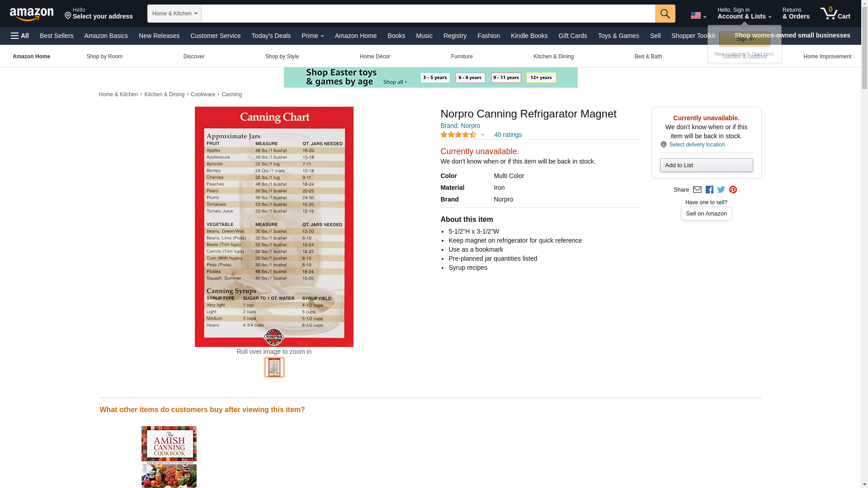Image resolution: width=868 pixels, height=488 pixels.
Task: Click the magnifying glass search button
Action: [665, 14]
